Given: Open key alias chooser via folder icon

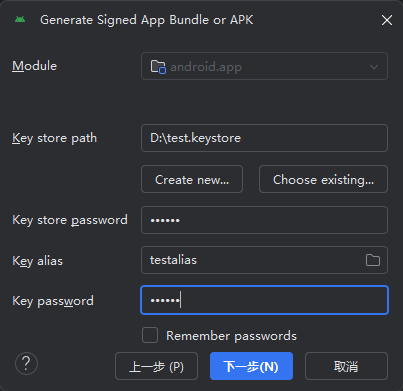Looking at the screenshot, I should (373, 260).
